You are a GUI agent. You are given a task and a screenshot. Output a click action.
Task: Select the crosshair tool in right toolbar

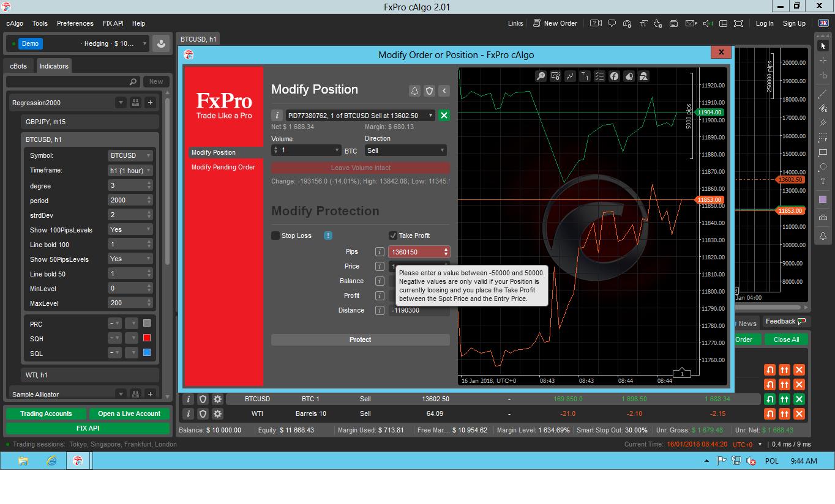pos(823,61)
